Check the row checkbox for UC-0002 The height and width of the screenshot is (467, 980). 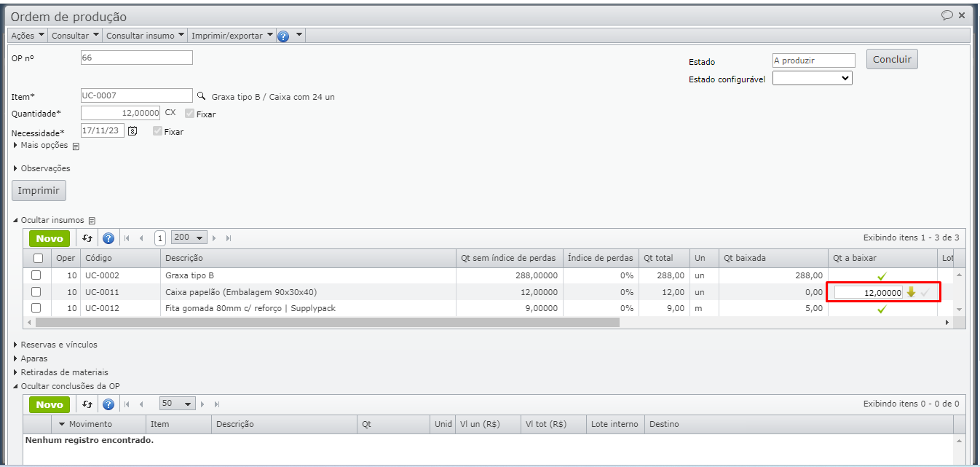(36, 275)
